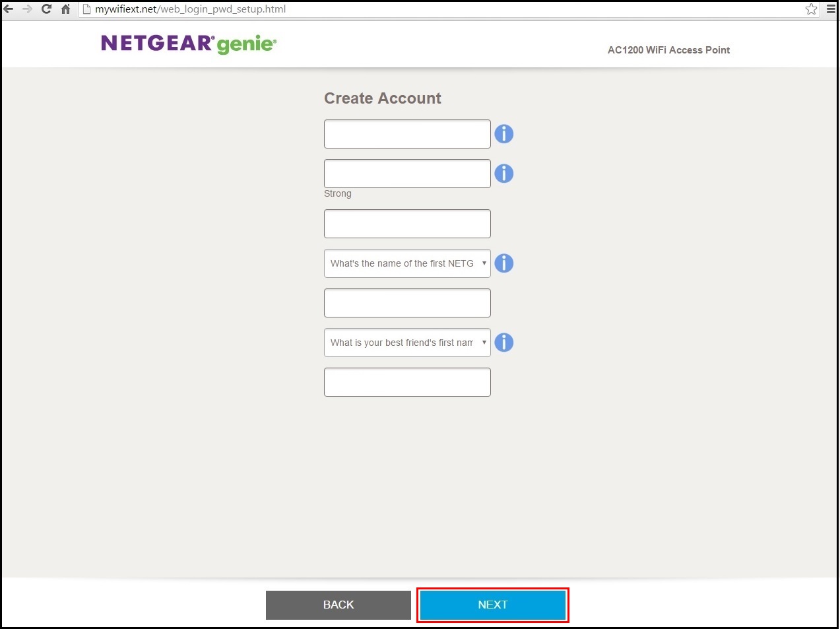The image size is (840, 629).
Task: Click the NEXT button
Action: (x=492, y=605)
